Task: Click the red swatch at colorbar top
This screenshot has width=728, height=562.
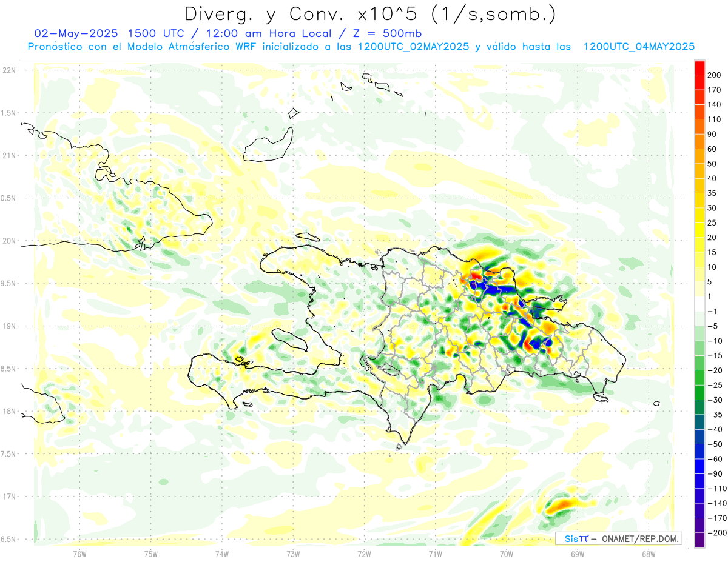Action: tap(699, 67)
